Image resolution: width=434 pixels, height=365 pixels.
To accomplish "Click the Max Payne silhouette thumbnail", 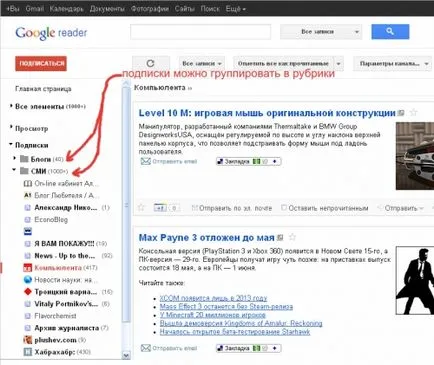I will 415,280.
